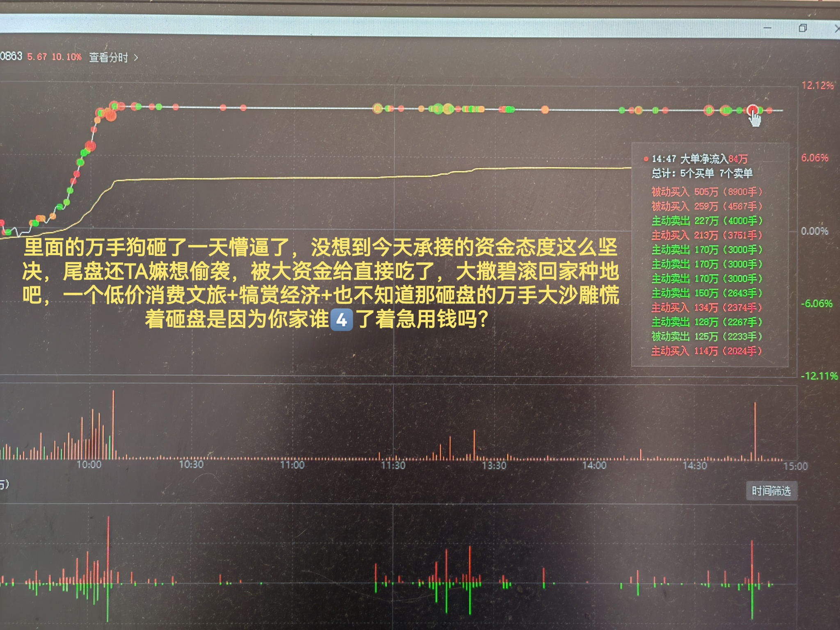Click the 14:47 大单净流入84万 header

point(699,159)
